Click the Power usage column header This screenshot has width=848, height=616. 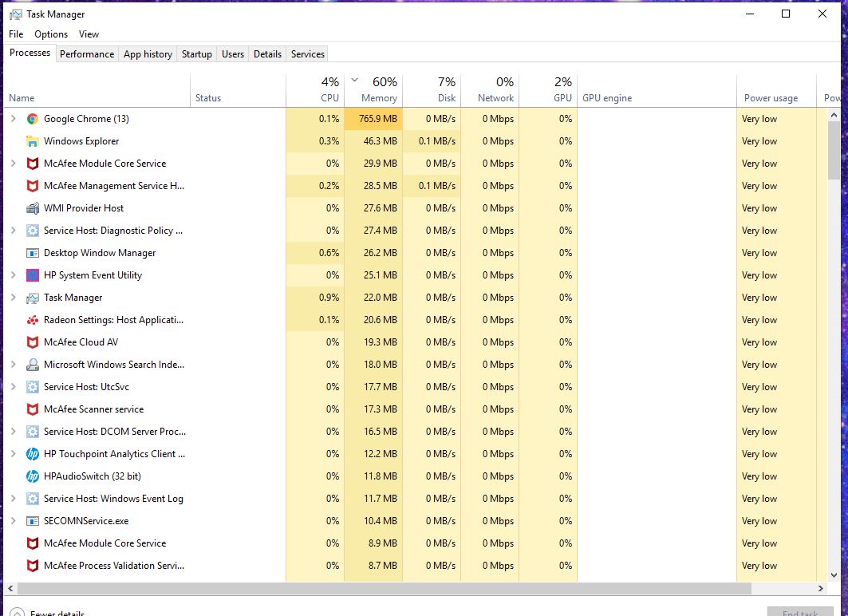click(777, 90)
